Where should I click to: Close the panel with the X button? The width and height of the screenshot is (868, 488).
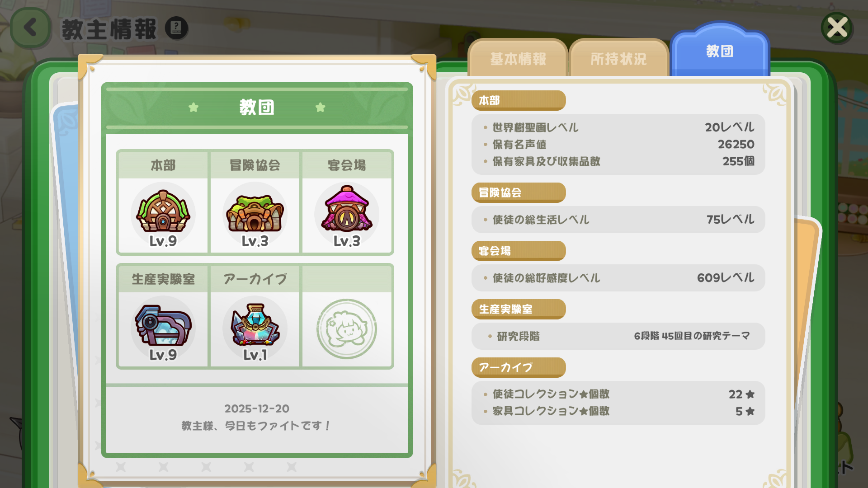[x=837, y=28]
